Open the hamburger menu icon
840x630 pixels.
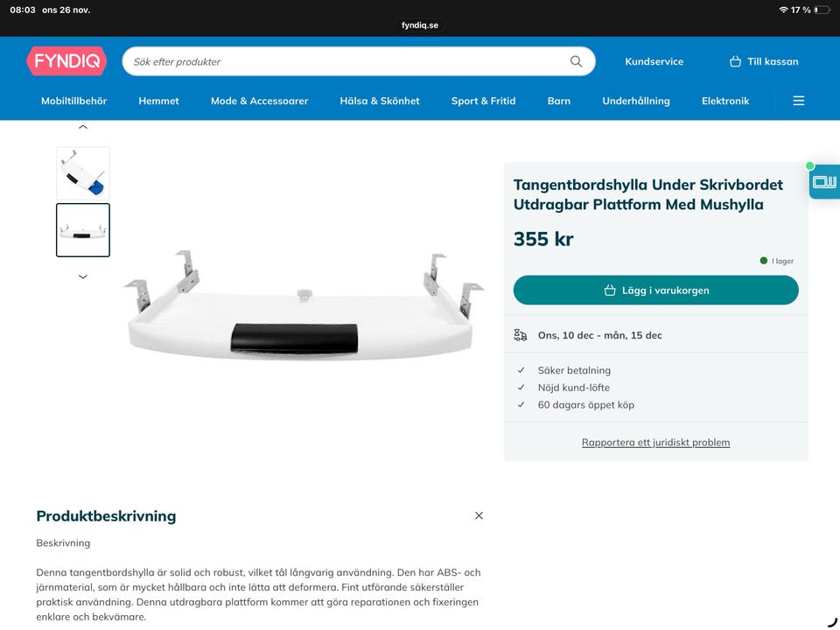click(x=798, y=101)
